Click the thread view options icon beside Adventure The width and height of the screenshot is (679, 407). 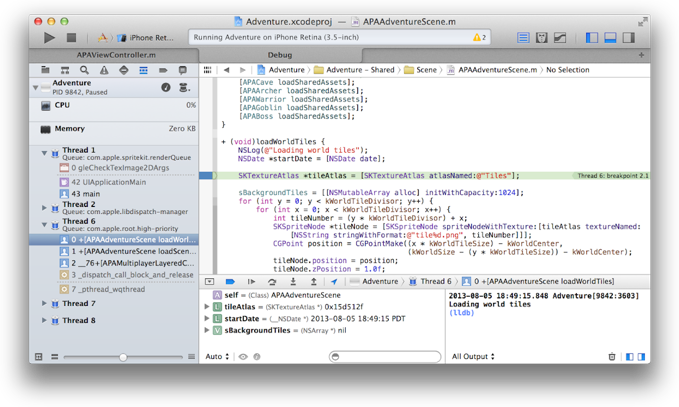pos(184,87)
